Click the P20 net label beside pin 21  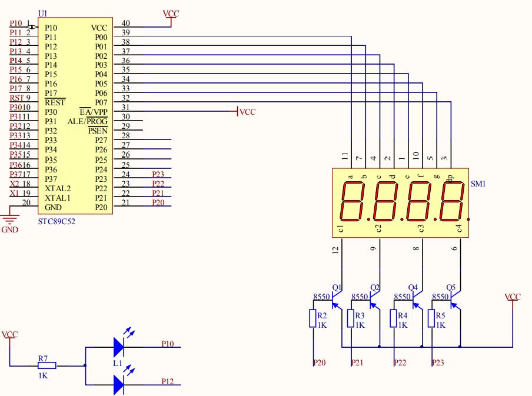point(158,202)
